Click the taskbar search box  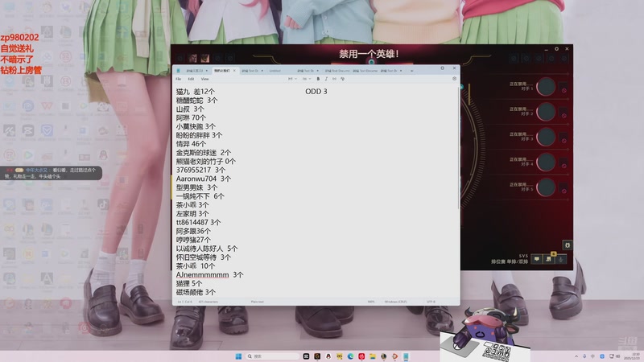(272, 356)
